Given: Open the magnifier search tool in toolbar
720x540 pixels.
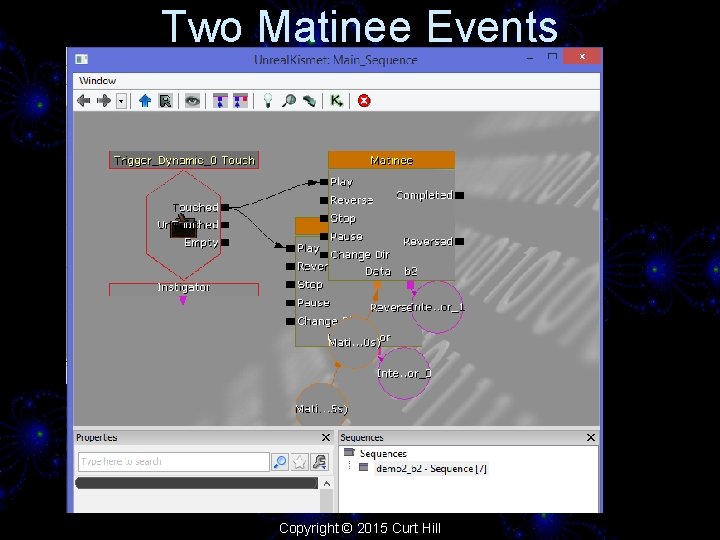Looking at the screenshot, I should [289, 101].
